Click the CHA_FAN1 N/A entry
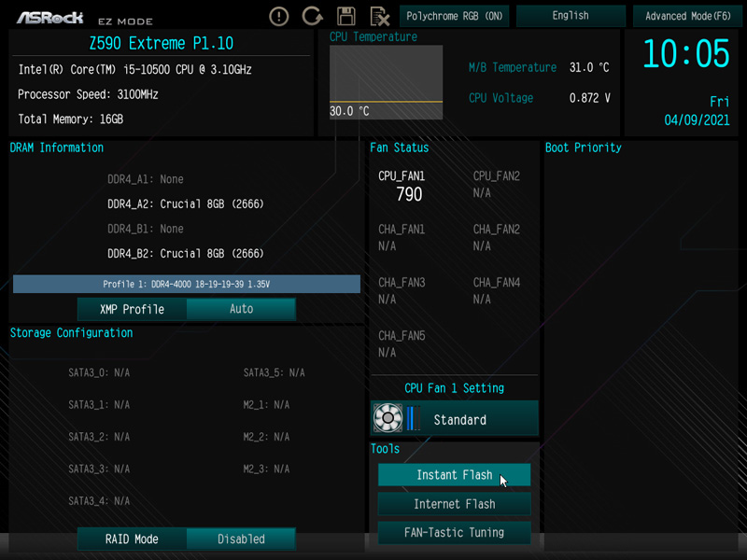 point(402,238)
